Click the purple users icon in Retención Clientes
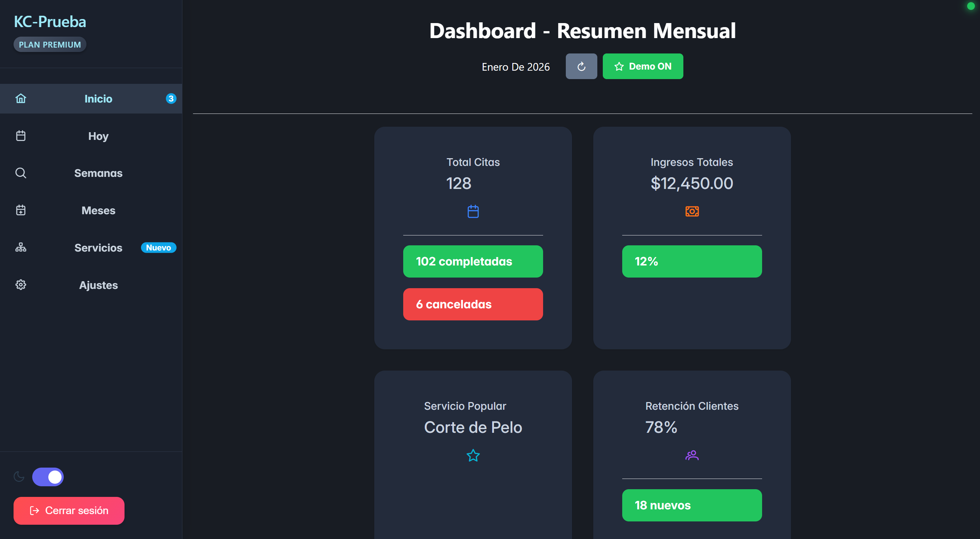The image size is (980, 539). [692, 455]
